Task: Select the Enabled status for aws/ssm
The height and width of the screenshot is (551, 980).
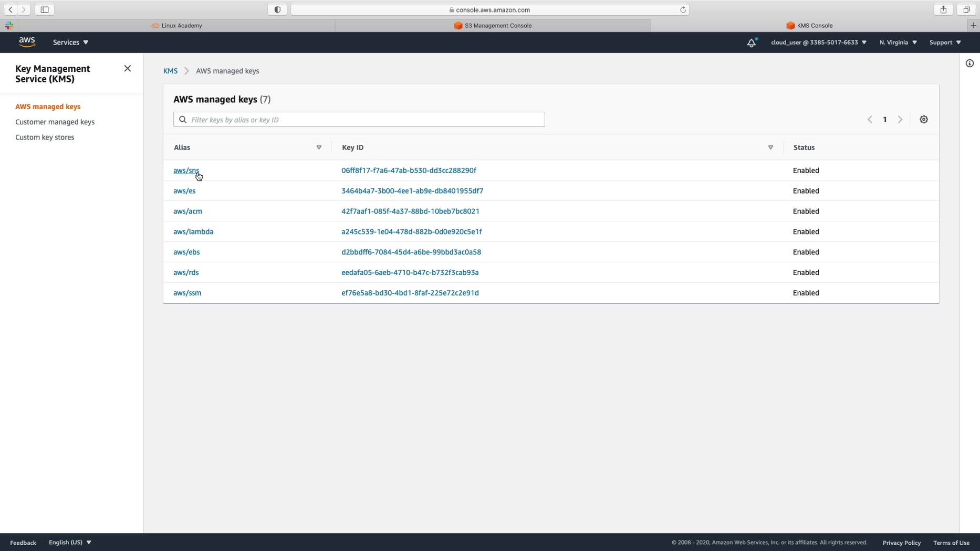Action: [x=806, y=293]
